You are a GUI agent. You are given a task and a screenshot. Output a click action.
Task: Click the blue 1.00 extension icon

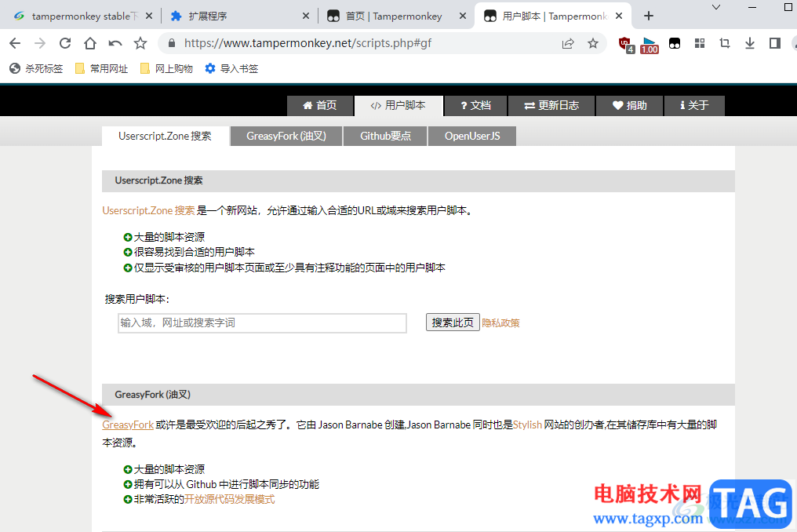[649, 45]
